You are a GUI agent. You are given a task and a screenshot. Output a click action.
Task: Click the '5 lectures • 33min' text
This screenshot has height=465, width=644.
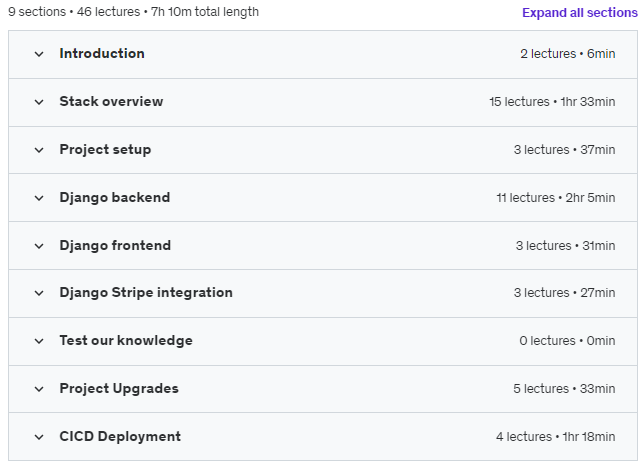coord(564,389)
